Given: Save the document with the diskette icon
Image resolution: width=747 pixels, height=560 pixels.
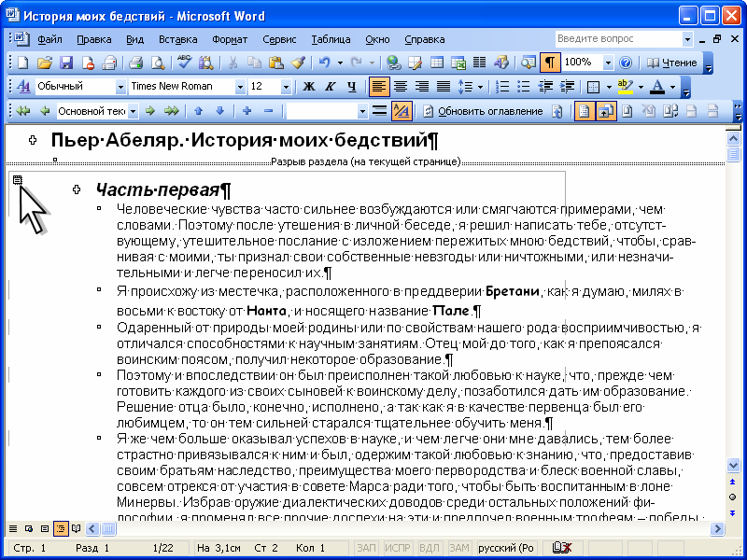Looking at the screenshot, I should pos(65,63).
